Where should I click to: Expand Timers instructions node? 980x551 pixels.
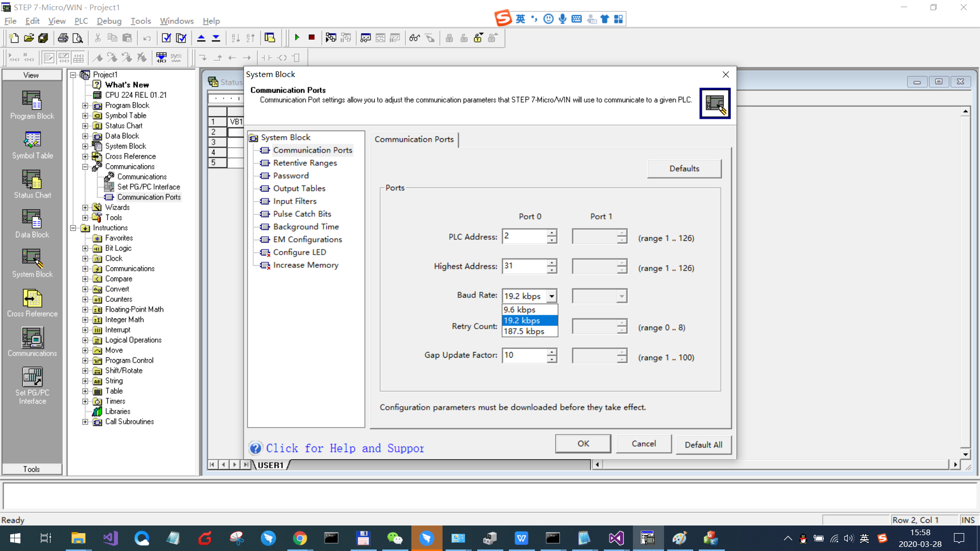tap(85, 402)
